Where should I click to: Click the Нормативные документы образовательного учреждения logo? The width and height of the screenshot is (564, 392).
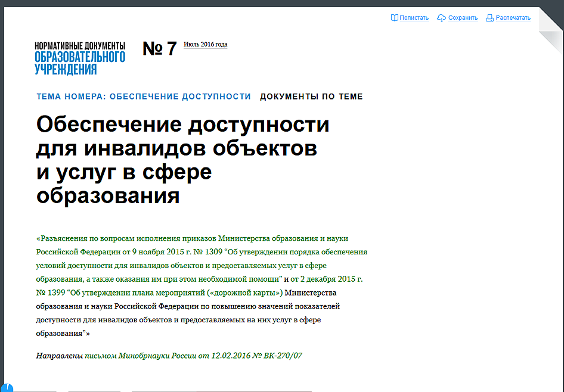pyautogui.click(x=80, y=58)
